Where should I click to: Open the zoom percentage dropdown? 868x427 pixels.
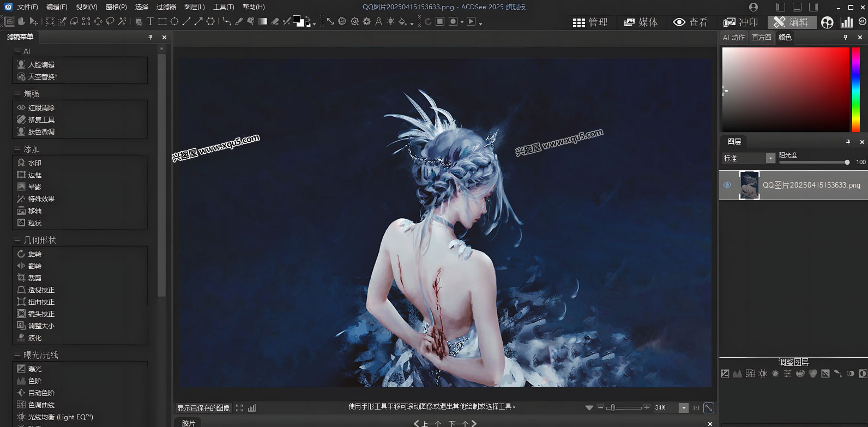tap(684, 408)
